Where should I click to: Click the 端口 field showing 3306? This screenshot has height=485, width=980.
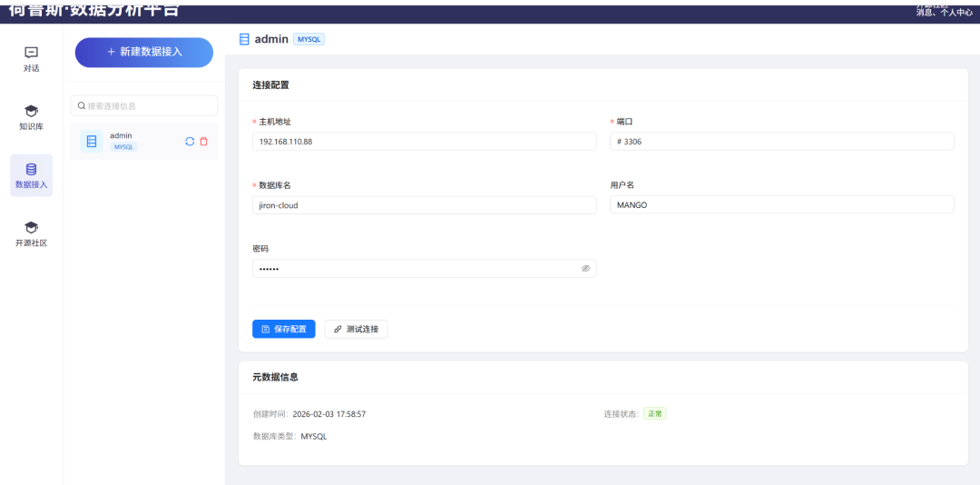(x=782, y=142)
